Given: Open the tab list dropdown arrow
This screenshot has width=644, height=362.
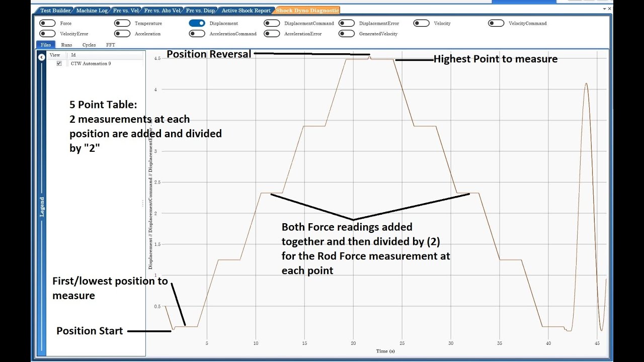Looking at the screenshot, I should pos(605,9).
